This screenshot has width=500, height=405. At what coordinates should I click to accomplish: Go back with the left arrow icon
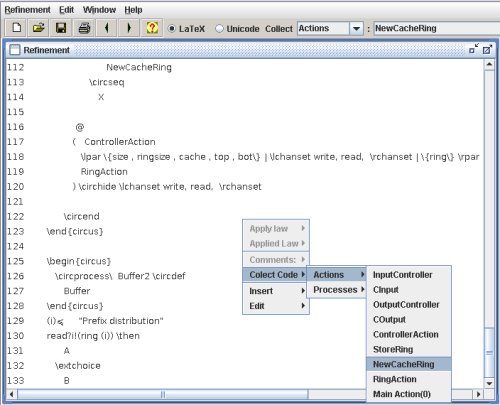tap(106, 28)
